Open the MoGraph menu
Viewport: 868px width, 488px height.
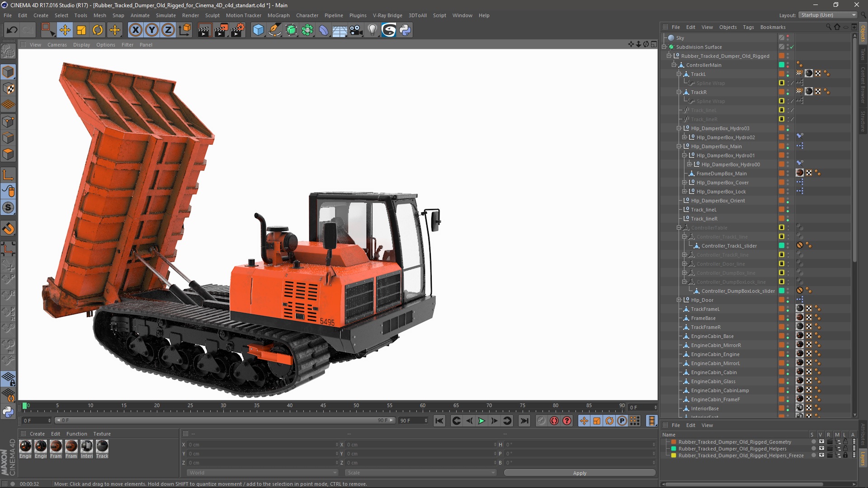(278, 15)
